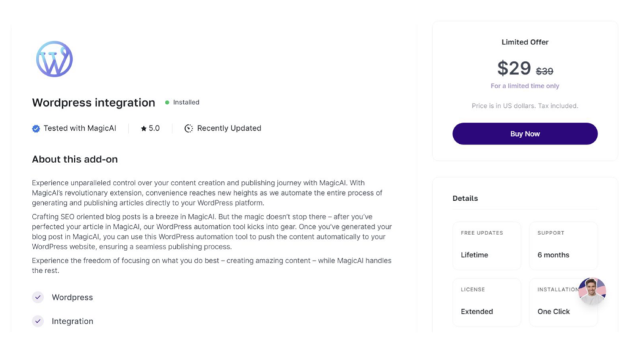
Task: Click the $29 price text
Action: tap(514, 68)
